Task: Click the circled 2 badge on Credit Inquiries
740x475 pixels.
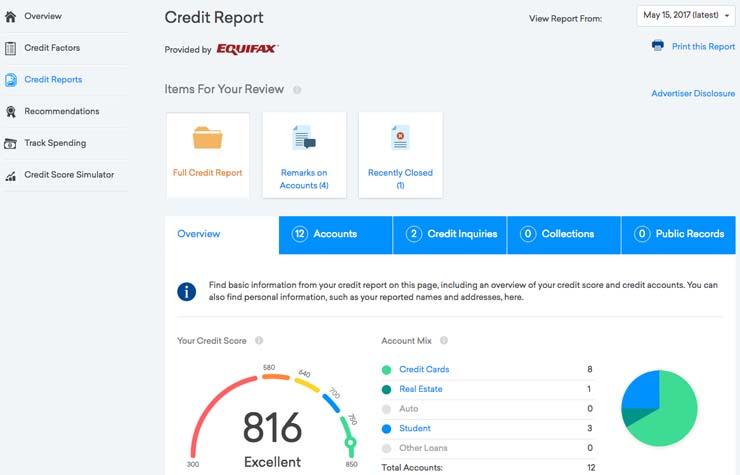Action: [414, 234]
